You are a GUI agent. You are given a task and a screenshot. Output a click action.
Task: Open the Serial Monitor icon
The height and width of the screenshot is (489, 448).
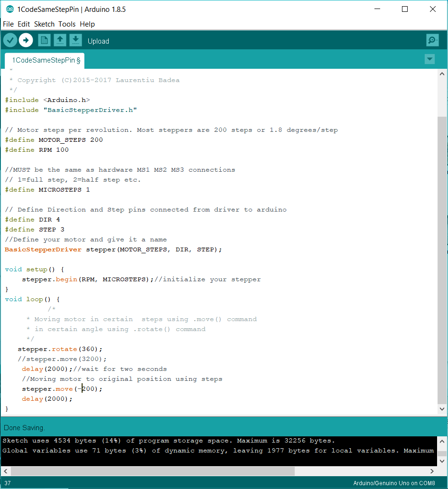[x=432, y=40]
